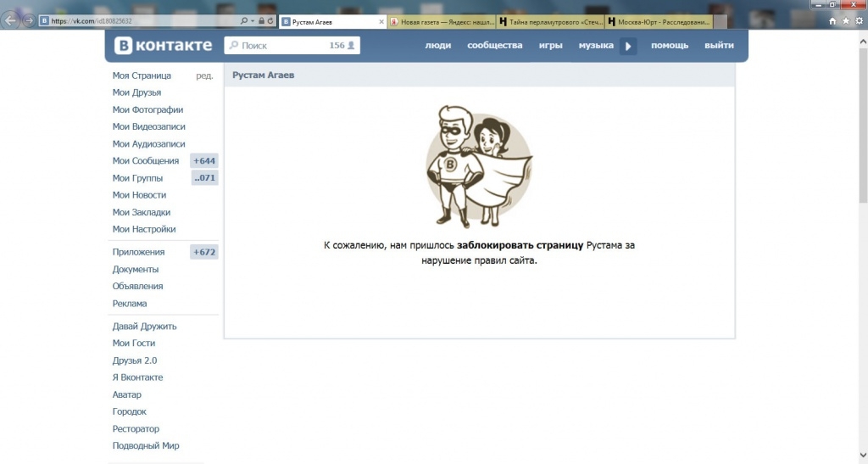Open Мои Видеозаписи
This screenshot has width=868, height=464.
tap(149, 126)
